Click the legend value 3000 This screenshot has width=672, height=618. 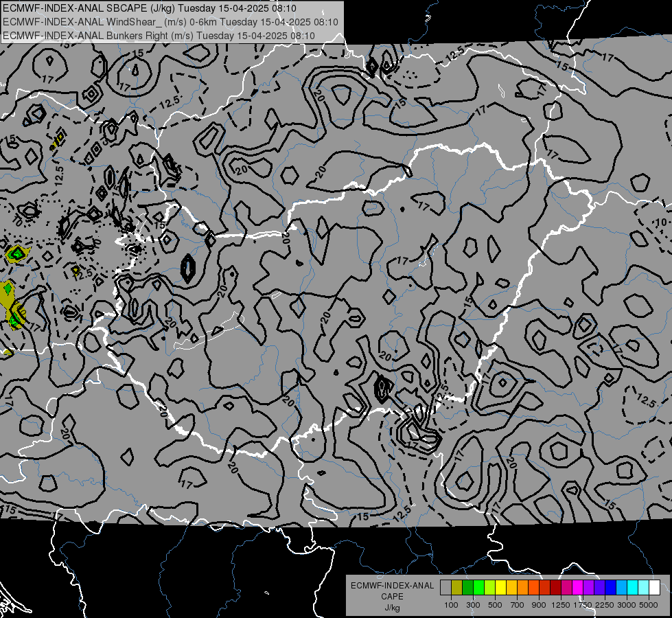point(627,605)
